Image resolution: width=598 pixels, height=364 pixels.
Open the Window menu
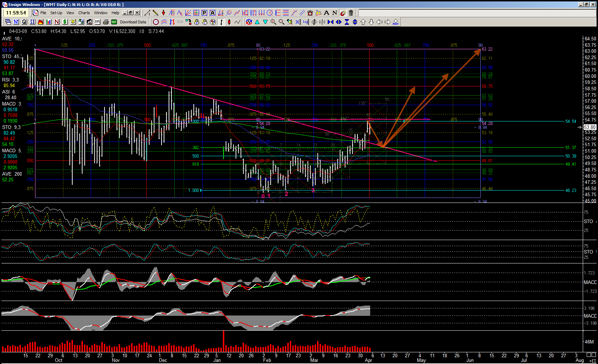[101, 13]
